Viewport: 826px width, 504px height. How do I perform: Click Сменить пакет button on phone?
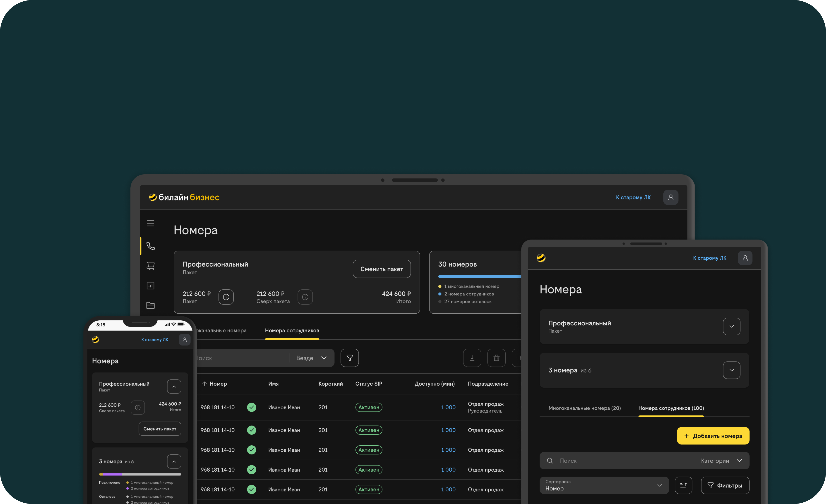coord(160,429)
